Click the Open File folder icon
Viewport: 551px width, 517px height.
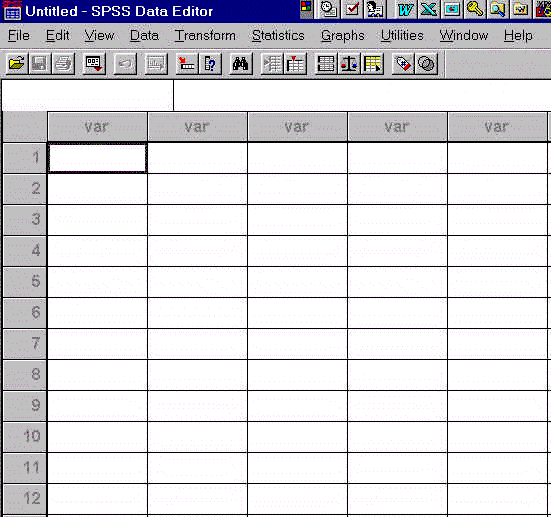[17, 64]
